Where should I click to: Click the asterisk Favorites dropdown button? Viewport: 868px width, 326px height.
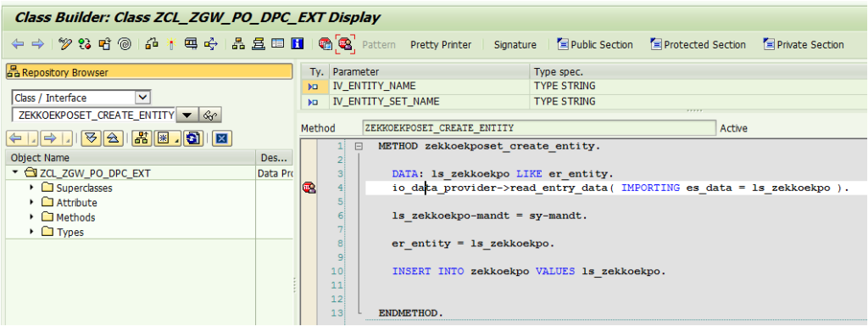coord(169,138)
